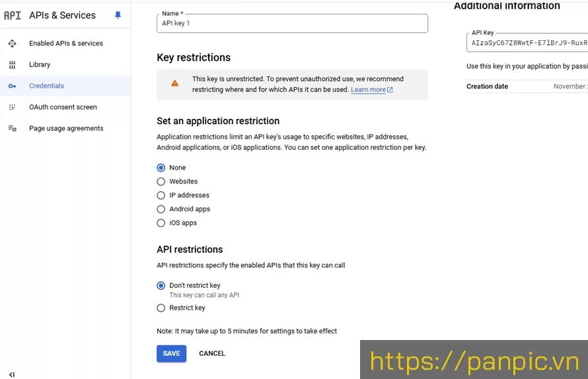Select the Android apps restriction option
This screenshot has width=588, height=379.
[161, 209]
